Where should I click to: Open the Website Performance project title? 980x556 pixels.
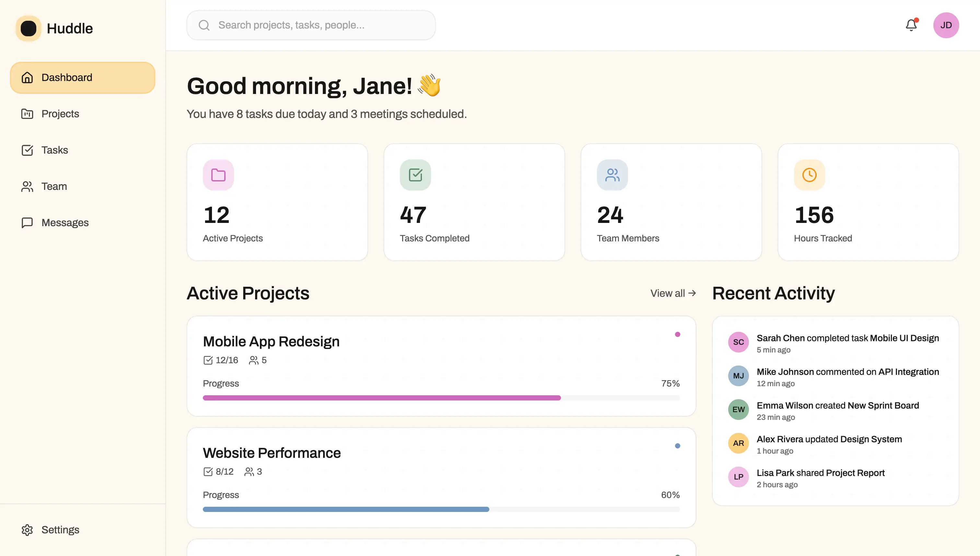272,453
